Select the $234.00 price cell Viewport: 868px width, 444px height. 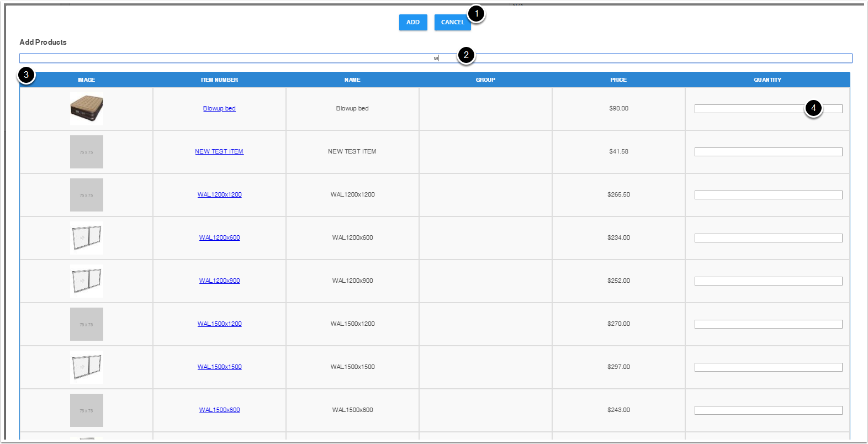[x=618, y=237]
